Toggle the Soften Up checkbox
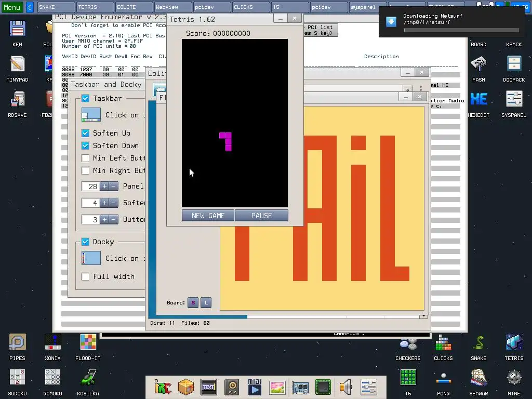Viewport: 532px width, 399px height. [x=86, y=133]
